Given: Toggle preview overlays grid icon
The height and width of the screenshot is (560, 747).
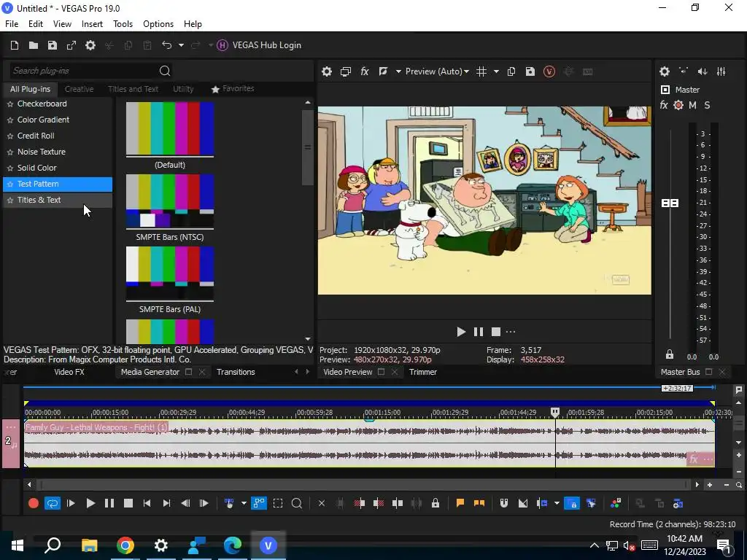Looking at the screenshot, I should 481,72.
